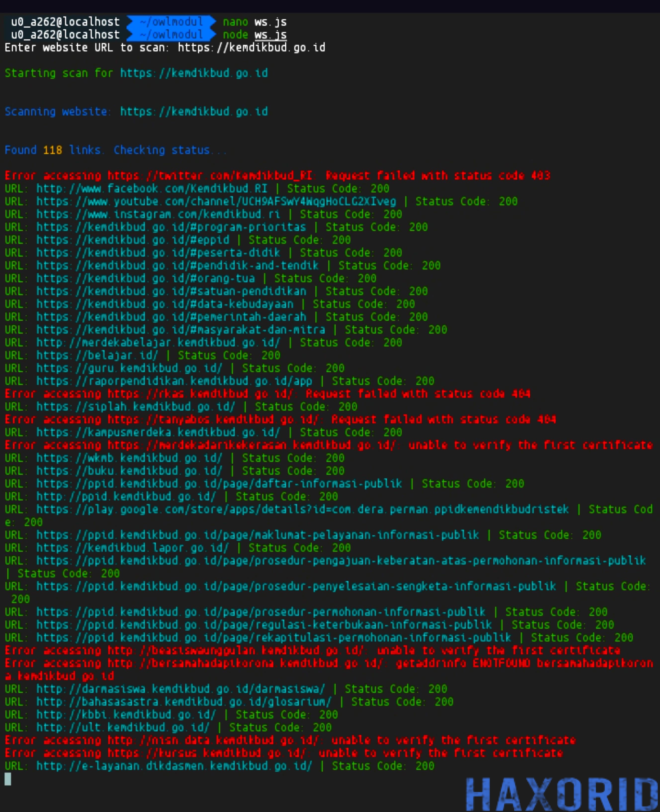Open the raporpendidikan.kemdikbud.go.id/app URL
The width and height of the screenshot is (660, 812).
point(174,381)
